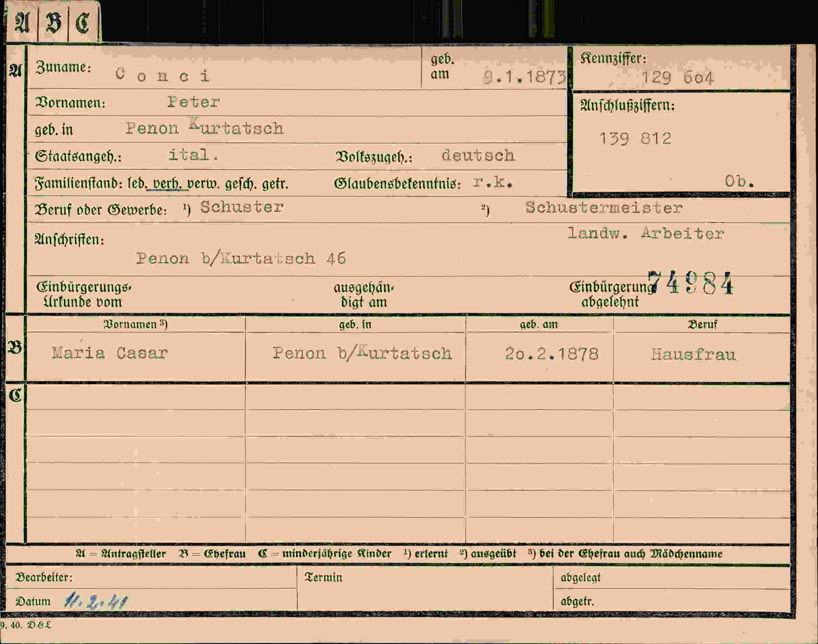Viewport: 818px width, 644px height.
Task: Select the 'abgetr.' label
Action: coord(577,601)
